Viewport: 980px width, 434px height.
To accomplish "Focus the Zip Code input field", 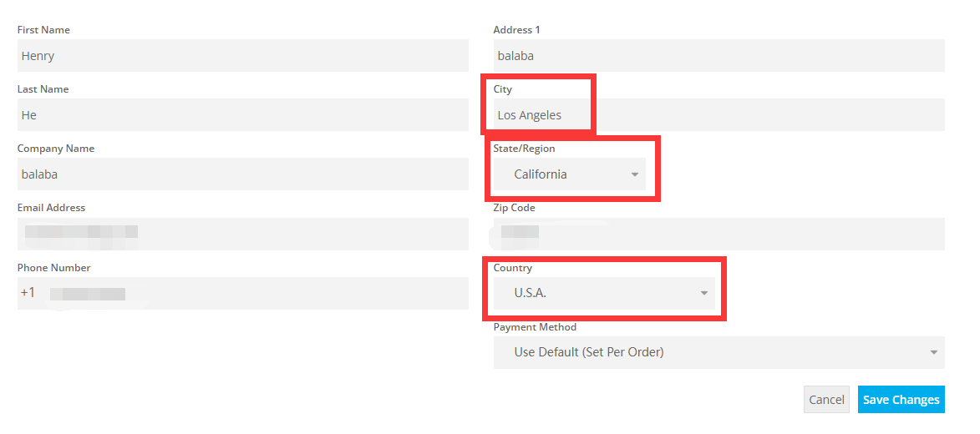I will tap(718, 234).
